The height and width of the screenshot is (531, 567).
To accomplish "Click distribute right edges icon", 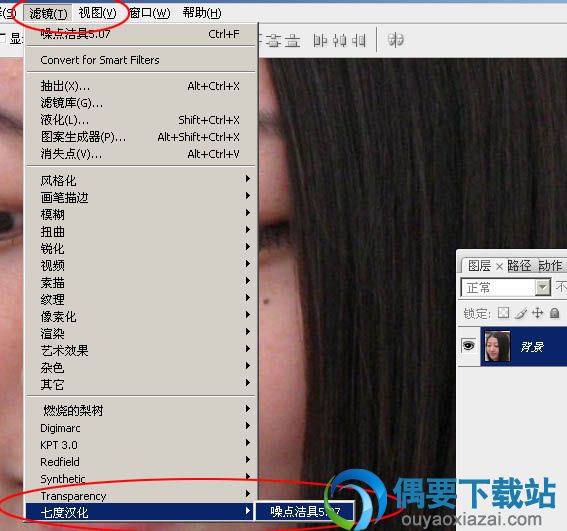I will pyautogui.click(x=359, y=40).
